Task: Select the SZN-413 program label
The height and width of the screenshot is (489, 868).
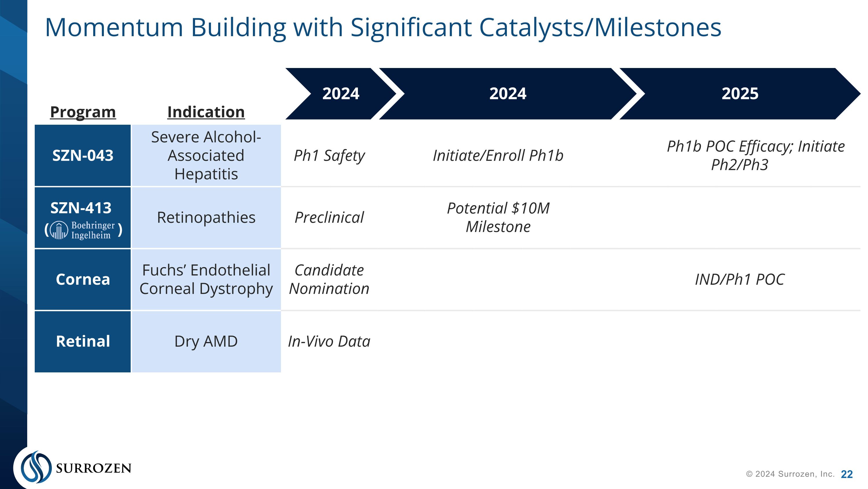Action: pyautogui.click(x=81, y=208)
